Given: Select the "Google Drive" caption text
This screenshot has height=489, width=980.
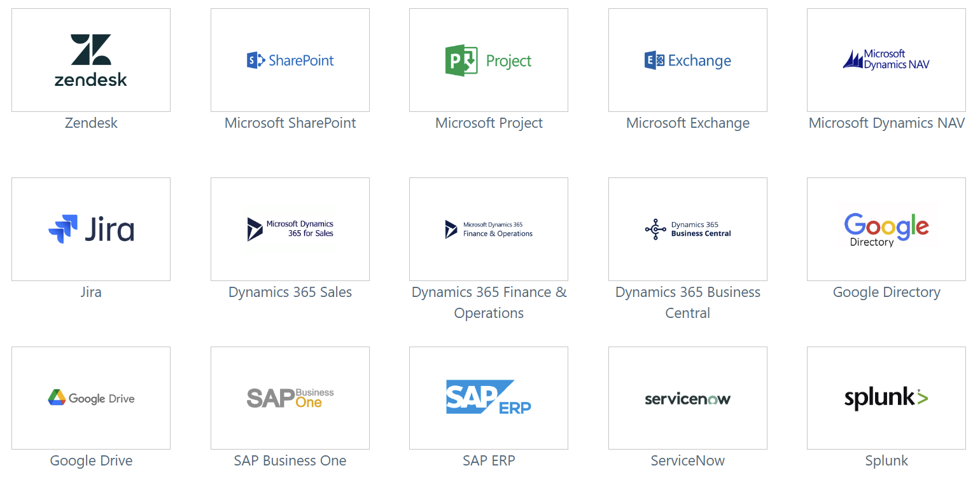Looking at the screenshot, I should pyautogui.click(x=91, y=461).
